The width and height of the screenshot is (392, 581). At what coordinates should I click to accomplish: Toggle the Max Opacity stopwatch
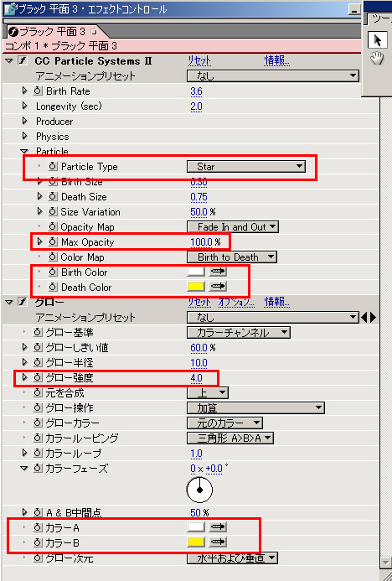53,242
